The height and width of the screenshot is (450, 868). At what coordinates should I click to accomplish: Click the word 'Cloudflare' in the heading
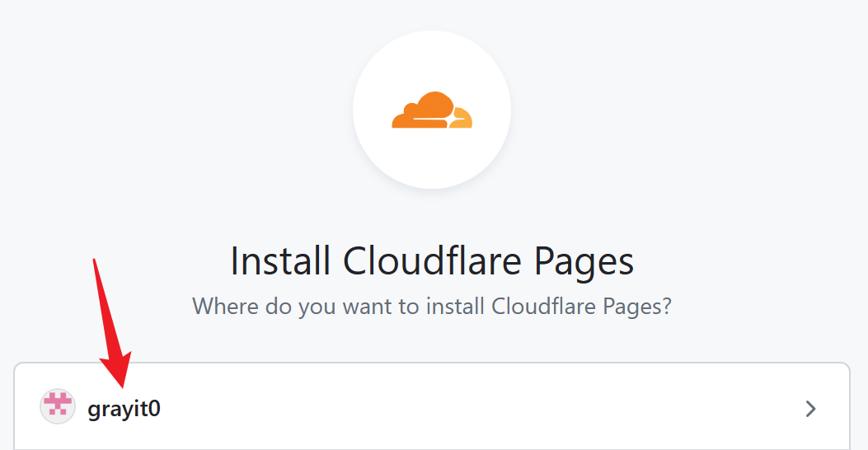tap(432, 262)
